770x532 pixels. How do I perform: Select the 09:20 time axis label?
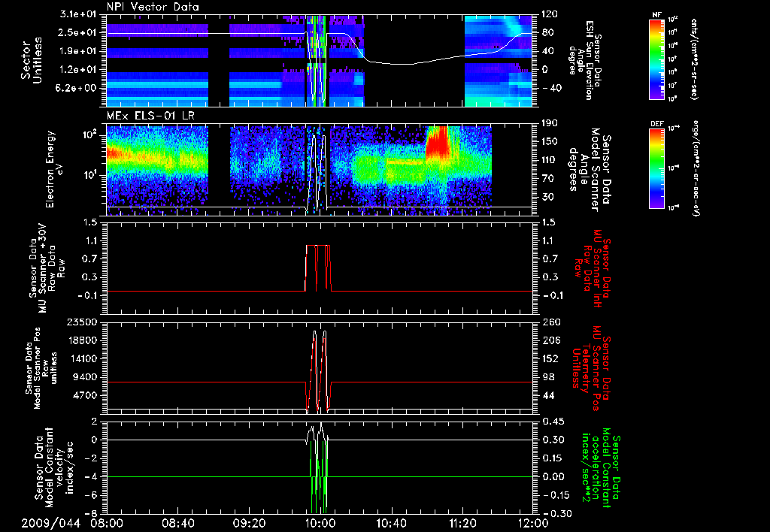point(249,523)
